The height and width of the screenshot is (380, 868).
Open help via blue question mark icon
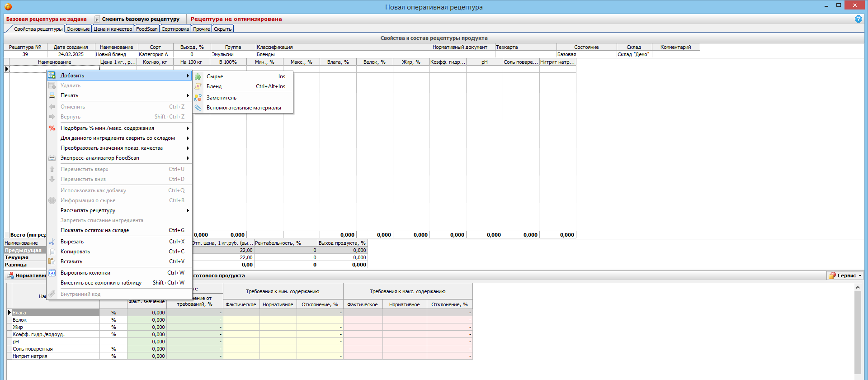858,19
